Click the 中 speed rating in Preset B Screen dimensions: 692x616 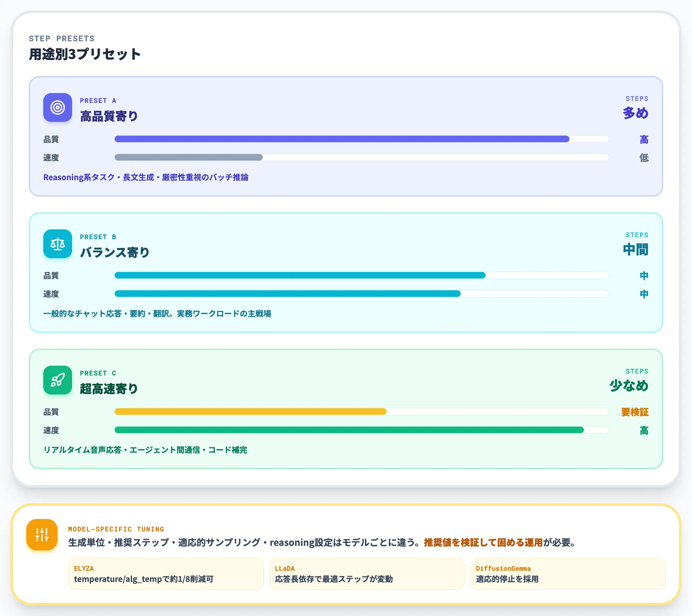click(644, 294)
